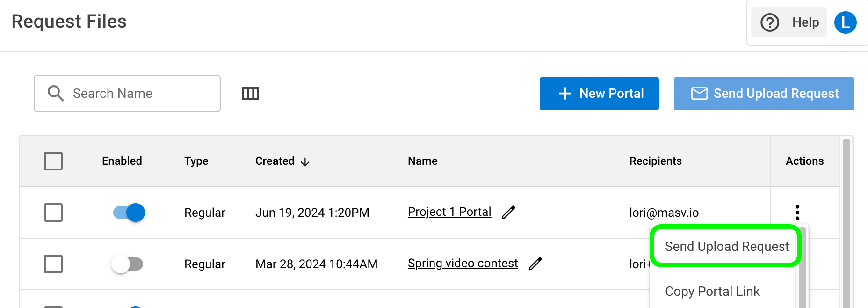Screen dimensions: 868x308
Task: Click Regular type in Project 1 Portal row
Action: pyautogui.click(x=205, y=213)
